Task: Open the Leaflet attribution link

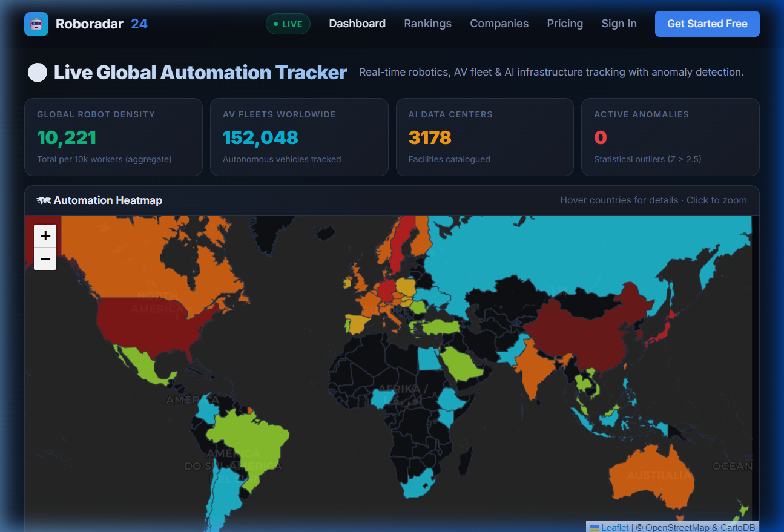Action: click(x=614, y=527)
